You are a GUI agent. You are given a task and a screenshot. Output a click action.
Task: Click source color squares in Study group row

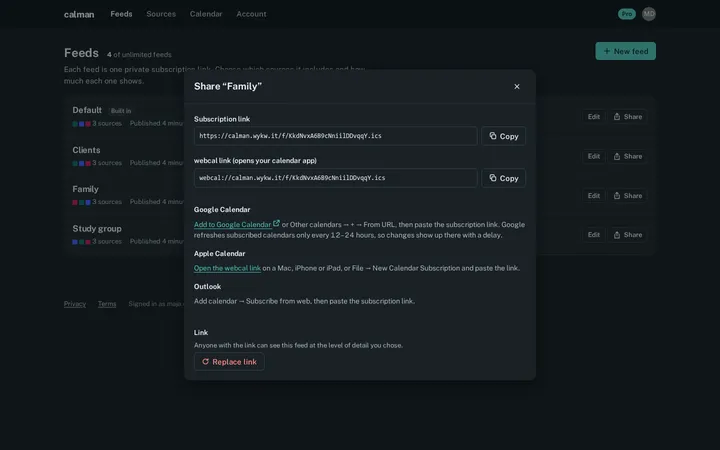[x=81, y=242]
